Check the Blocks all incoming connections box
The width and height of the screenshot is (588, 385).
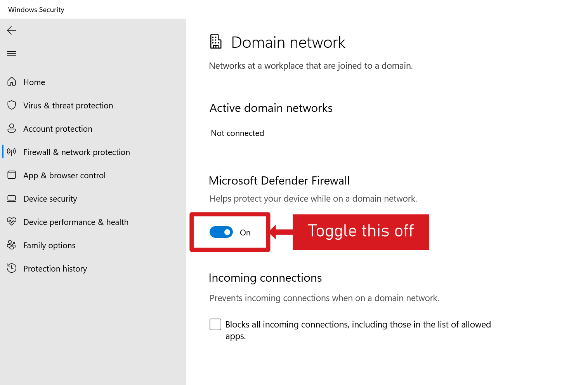click(x=215, y=324)
